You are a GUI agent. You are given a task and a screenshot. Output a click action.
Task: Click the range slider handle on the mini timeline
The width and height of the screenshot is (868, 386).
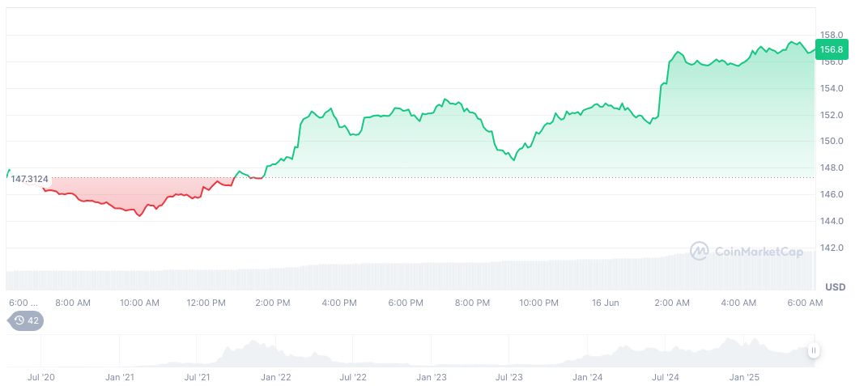(813, 350)
